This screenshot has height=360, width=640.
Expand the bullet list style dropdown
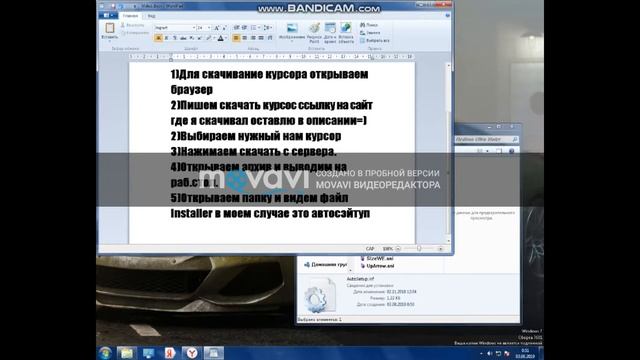[259, 28]
